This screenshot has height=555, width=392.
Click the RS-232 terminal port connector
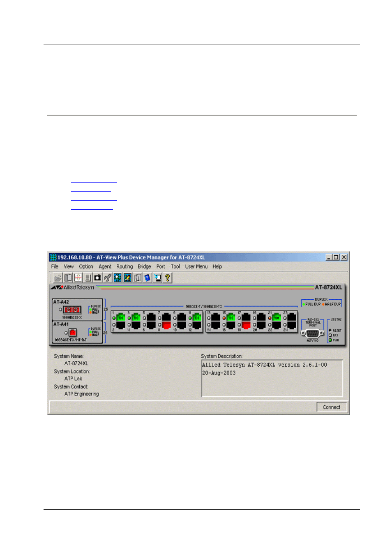[313, 333]
